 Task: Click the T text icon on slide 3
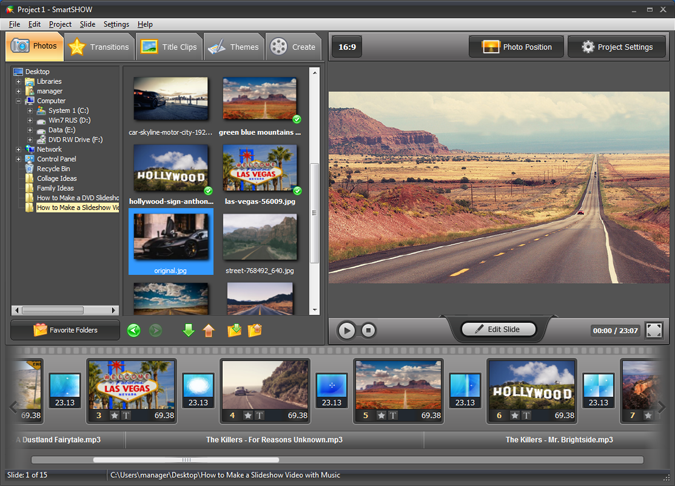click(x=126, y=415)
